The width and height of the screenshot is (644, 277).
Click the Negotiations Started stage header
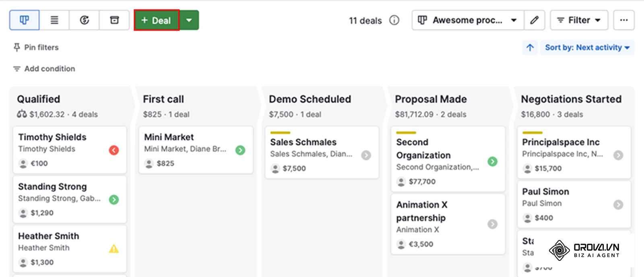click(x=571, y=99)
